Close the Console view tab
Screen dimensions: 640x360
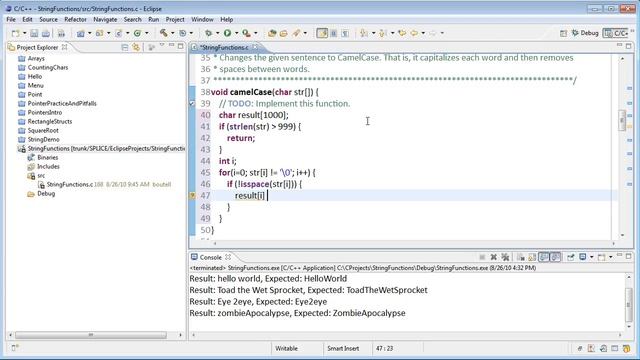[228, 257]
